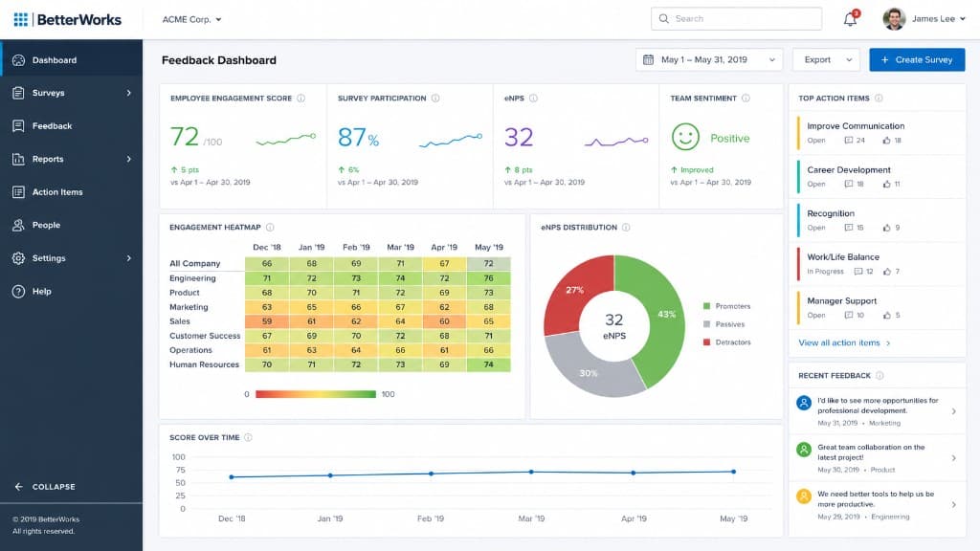Click View all action items link

(844, 343)
